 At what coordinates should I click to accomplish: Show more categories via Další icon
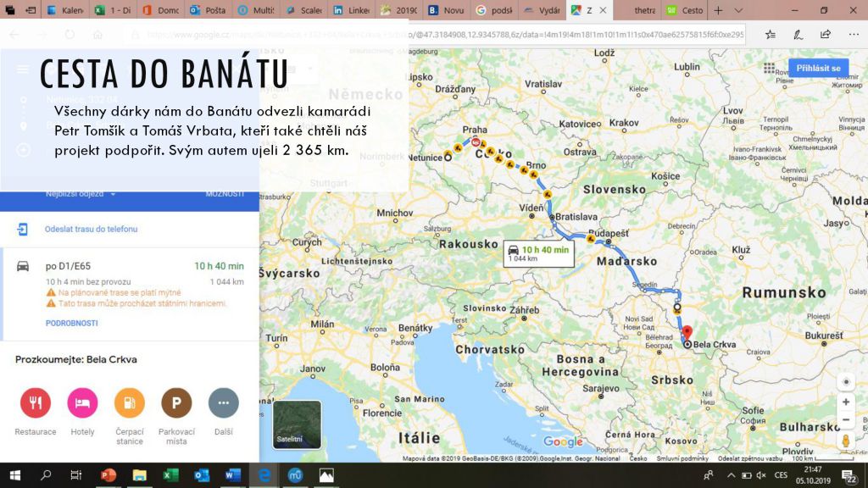[x=224, y=402]
